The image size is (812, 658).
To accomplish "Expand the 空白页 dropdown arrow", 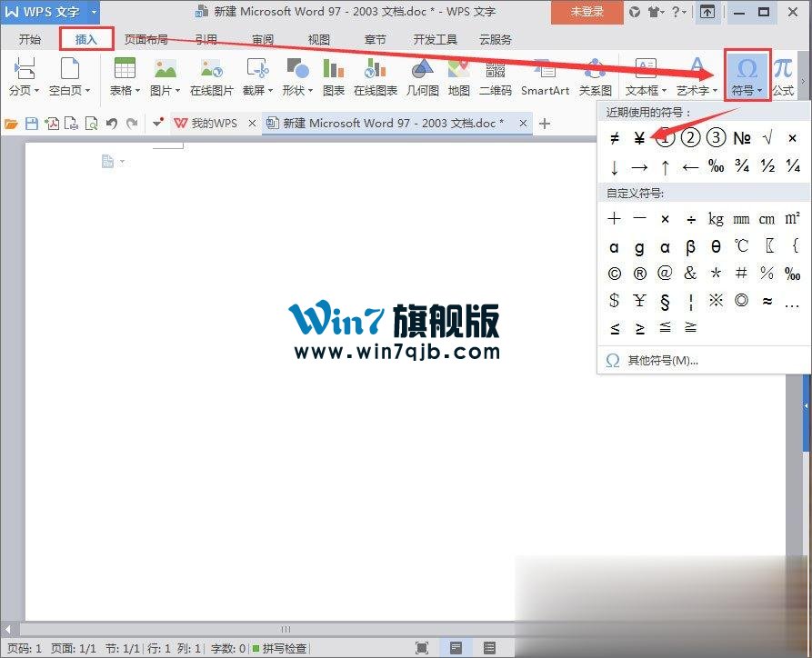I will (x=87, y=91).
